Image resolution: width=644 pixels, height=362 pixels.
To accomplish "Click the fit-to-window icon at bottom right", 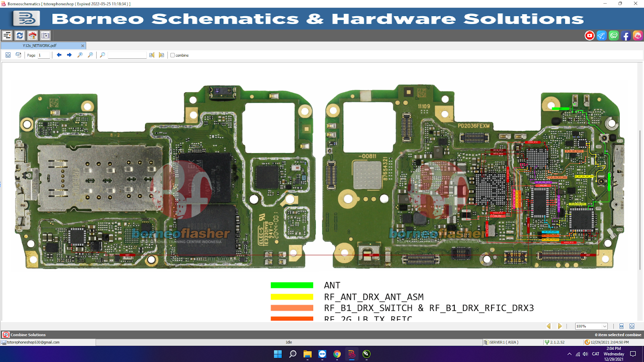I will tap(632, 326).
